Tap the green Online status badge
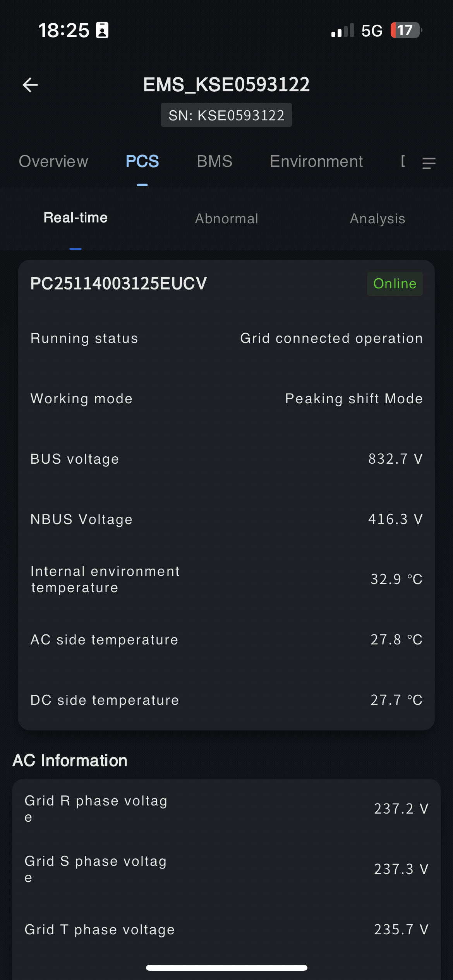Viewport: 453px width, 980px height. pyautogui.click(x=395, y=284)
